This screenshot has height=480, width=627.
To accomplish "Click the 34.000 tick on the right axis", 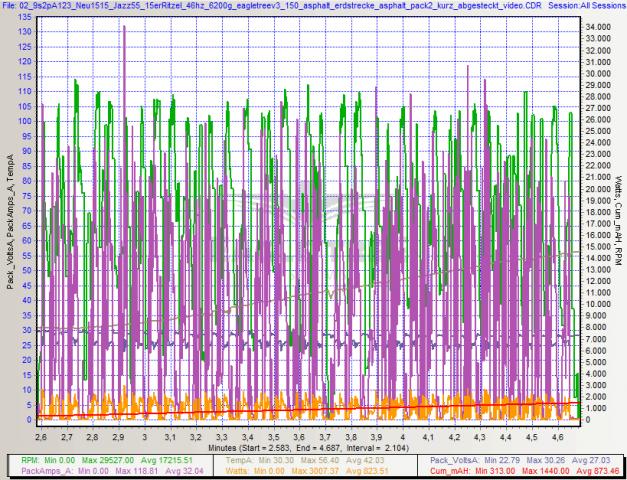I will pyautogui.click(x=600, y=26).
